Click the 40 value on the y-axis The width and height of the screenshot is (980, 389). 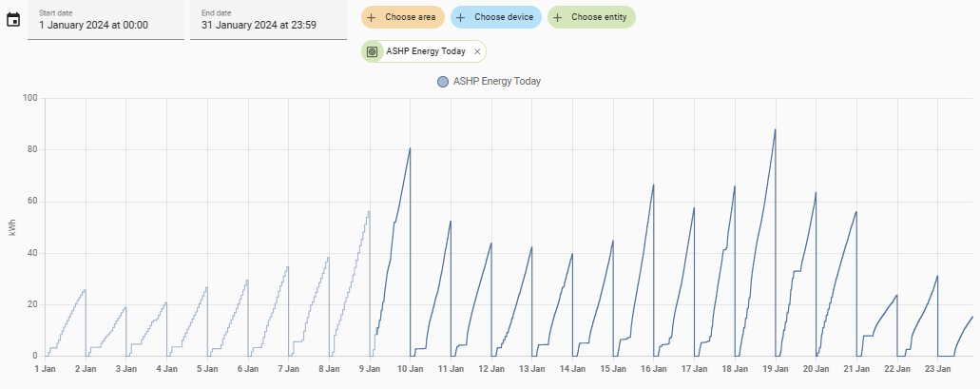click(x=33, y=253)
